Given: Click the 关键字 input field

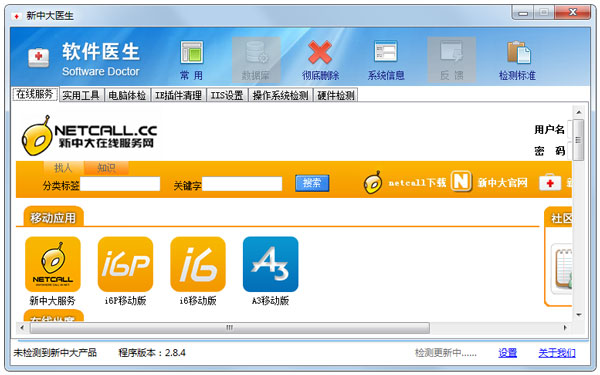Looking at the screenshot, I should click(x=242, y=184).
